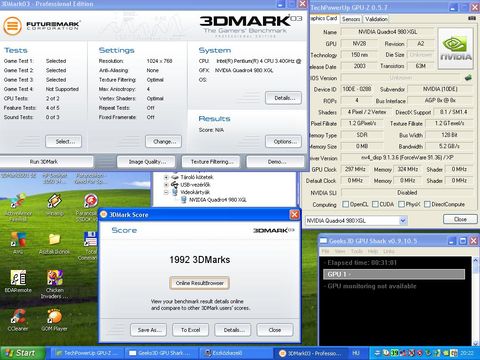
Task: Toggle the OpenCL checkbox
Action: [x=346, y=204]
